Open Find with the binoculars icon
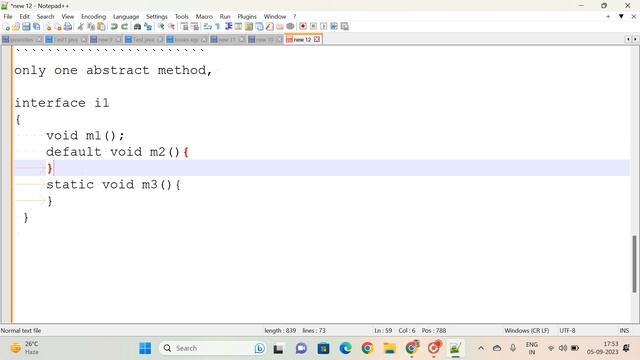 pos(138,27)
